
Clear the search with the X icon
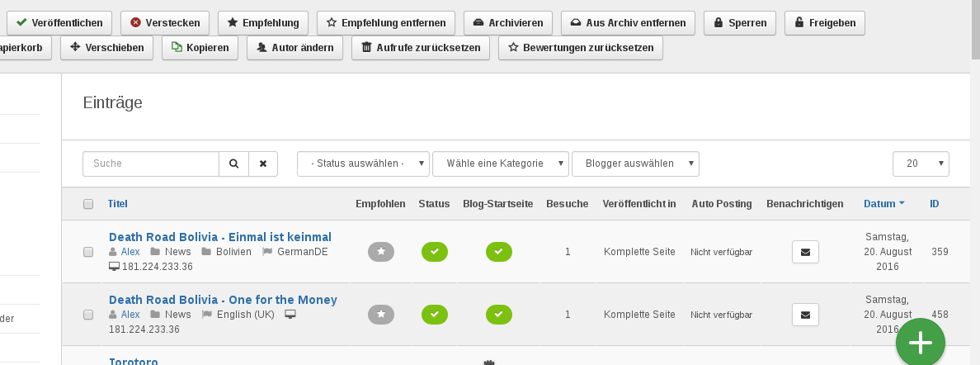(x=263, y=164)
